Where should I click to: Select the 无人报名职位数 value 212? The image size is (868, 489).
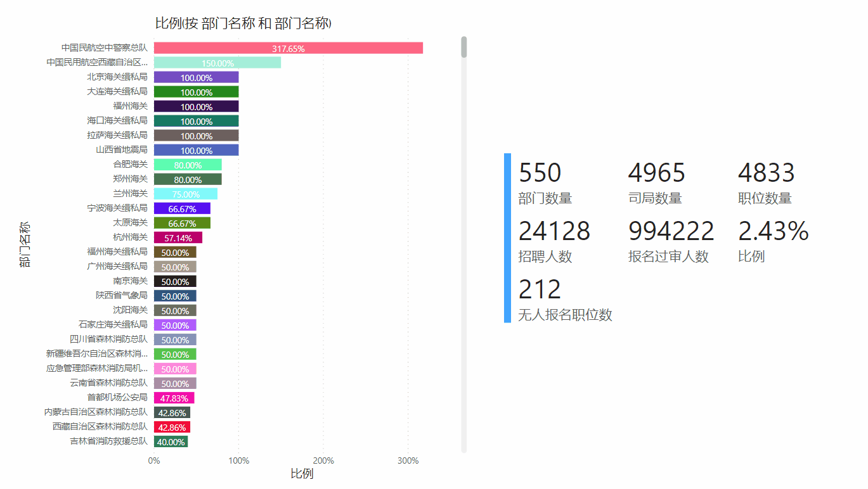[540, 289]
